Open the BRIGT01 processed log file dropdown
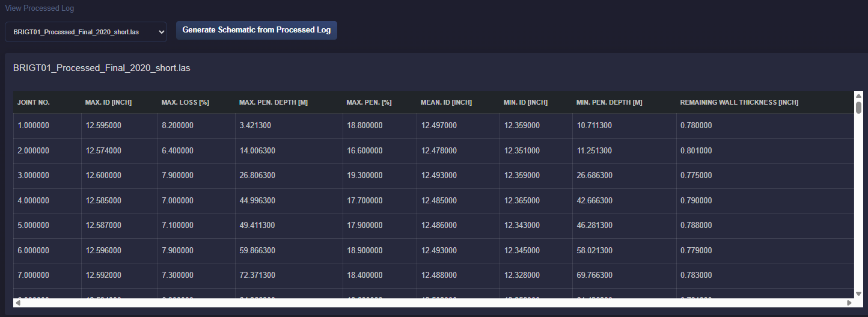Viewport: 868px width, 317px height. tap(86, 32)
